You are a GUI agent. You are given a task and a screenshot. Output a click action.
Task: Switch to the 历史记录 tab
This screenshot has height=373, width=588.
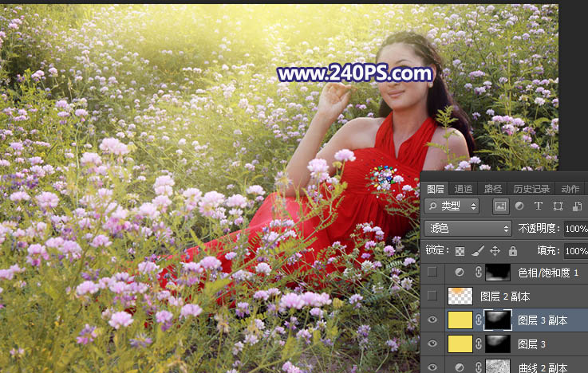click(531, 189)
